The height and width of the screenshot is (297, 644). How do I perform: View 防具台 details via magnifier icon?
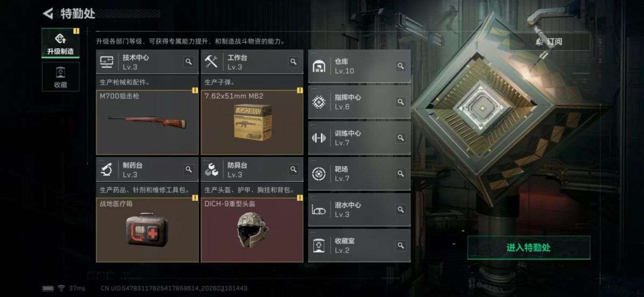pos(293,169)
